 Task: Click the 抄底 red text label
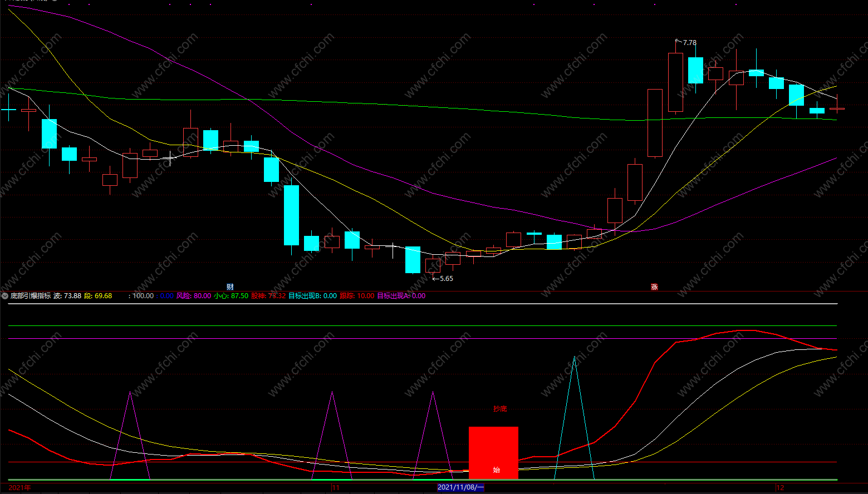coord(500,409)
